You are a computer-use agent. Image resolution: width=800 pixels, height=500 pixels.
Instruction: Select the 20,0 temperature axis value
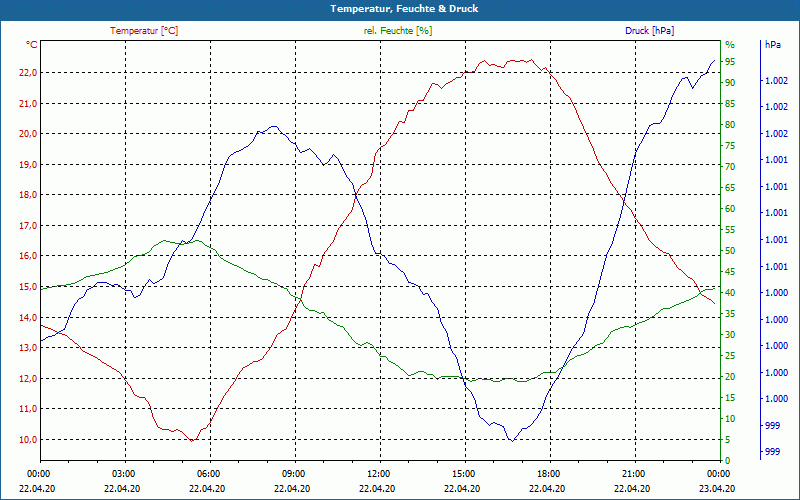click(28, 134)
